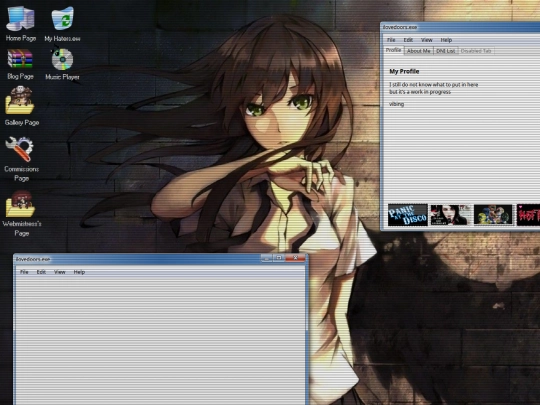Open the Blog Page archive icon

[x=20, y=64]
